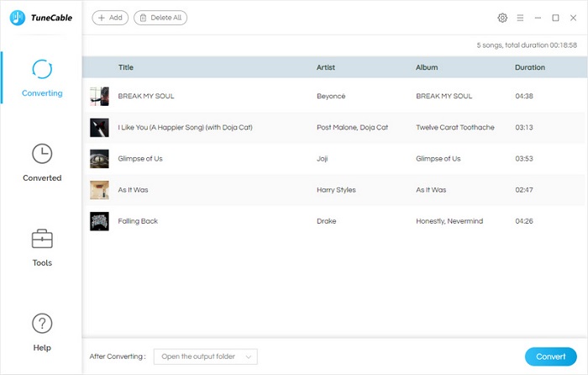This screenshot has width=588, height=375.
Task: Open the Converted clock icon
Action: [x=42, y=154]
